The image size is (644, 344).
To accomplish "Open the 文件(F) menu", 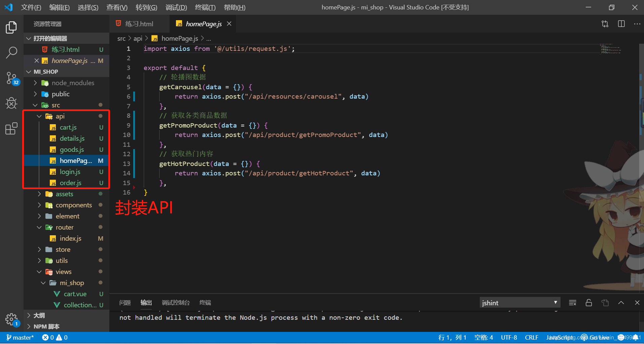I will click(31, 7).
